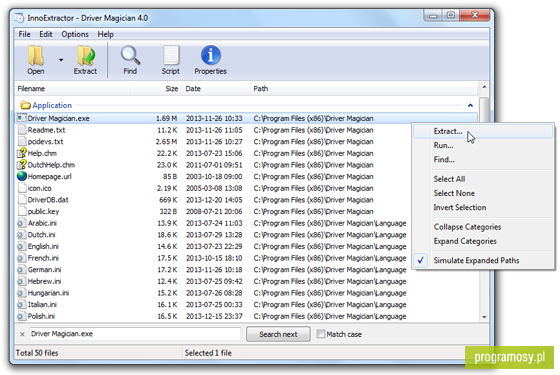The height and width of the screenshot is (375, 560).
Task: Click the Selected 1 file status text
Action: pos(208,353)
